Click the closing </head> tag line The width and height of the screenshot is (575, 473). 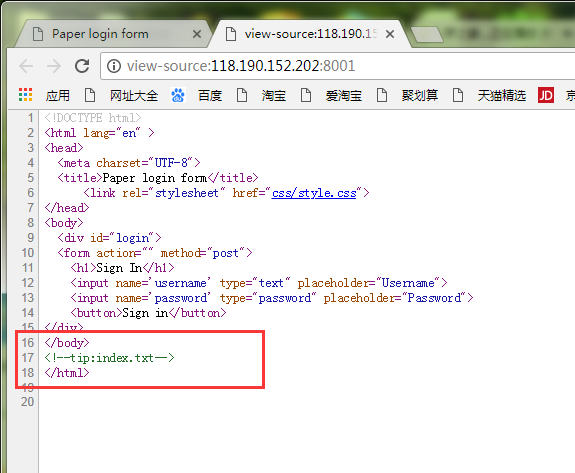click(x=67, y=208)
